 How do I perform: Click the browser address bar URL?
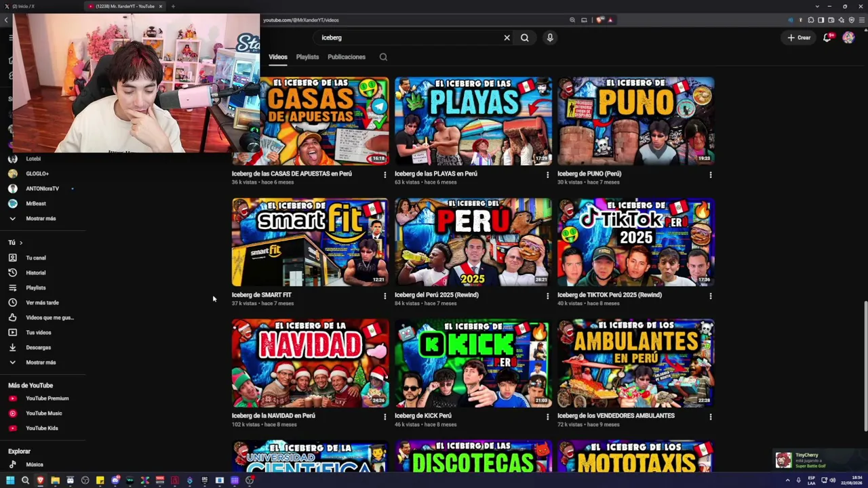pyautogui.click(x=301, y=20)
